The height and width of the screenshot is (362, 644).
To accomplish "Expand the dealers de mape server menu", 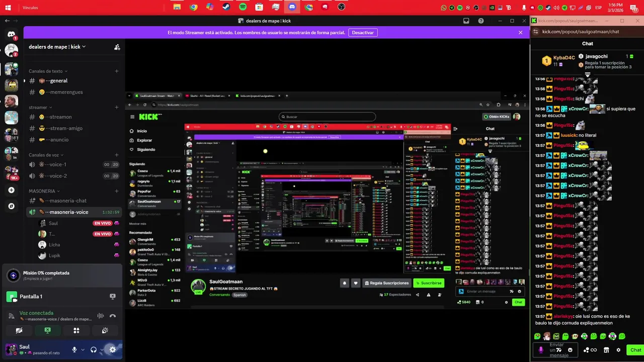I will click(x=57, y=47).
